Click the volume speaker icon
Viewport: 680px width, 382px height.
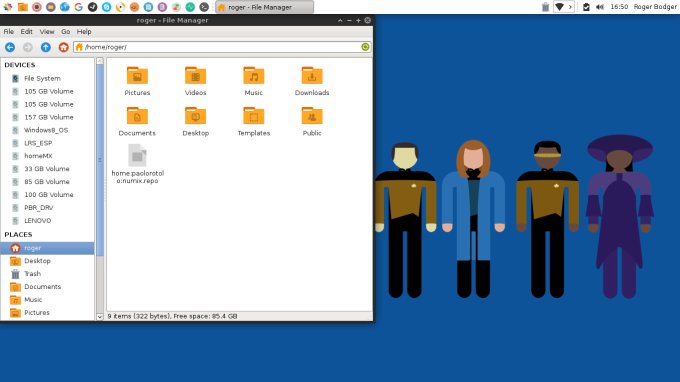tap(600, 7)
